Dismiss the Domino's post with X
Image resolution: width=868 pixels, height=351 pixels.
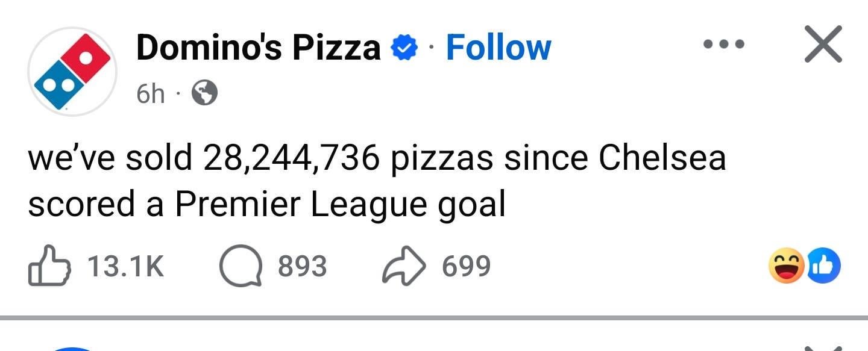coord(823,44)
